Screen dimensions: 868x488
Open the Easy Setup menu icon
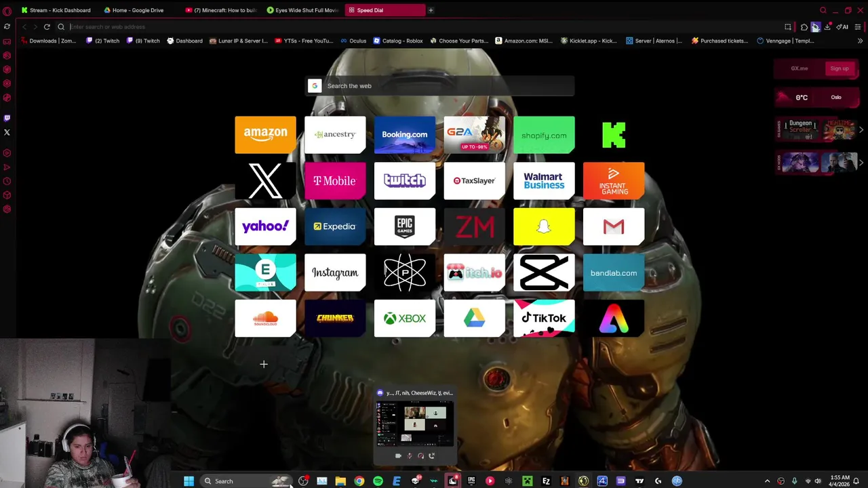click(858, 27)
